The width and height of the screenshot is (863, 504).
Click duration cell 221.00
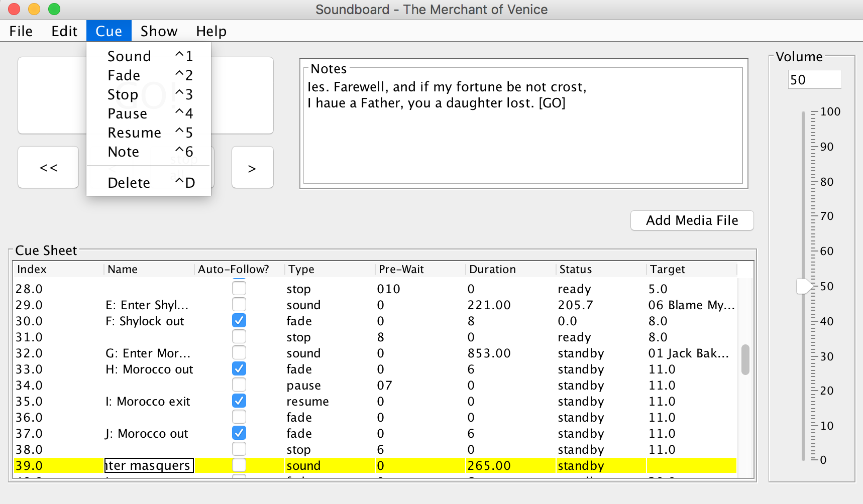(511, 305)
